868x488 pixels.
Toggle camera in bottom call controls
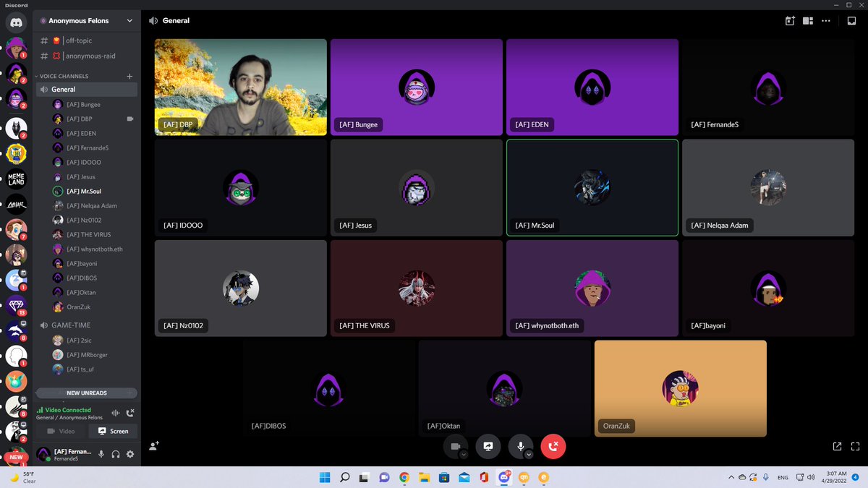click(x=455, y=447)
